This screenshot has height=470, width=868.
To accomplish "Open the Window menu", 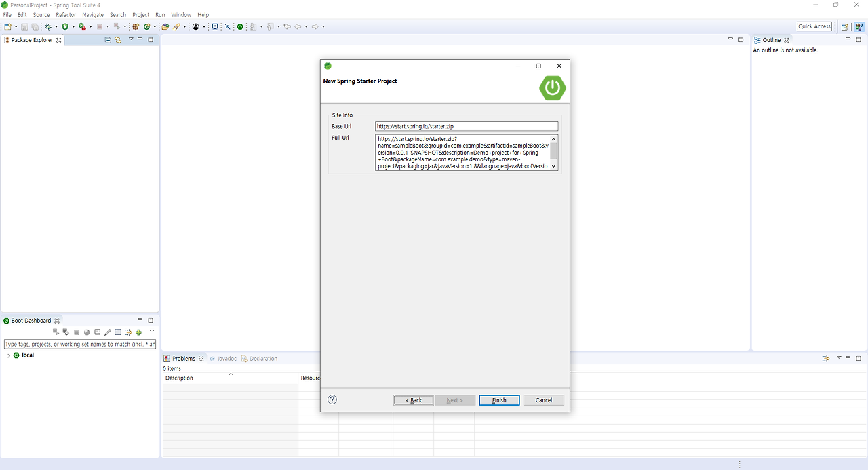I will pos(181,14).
